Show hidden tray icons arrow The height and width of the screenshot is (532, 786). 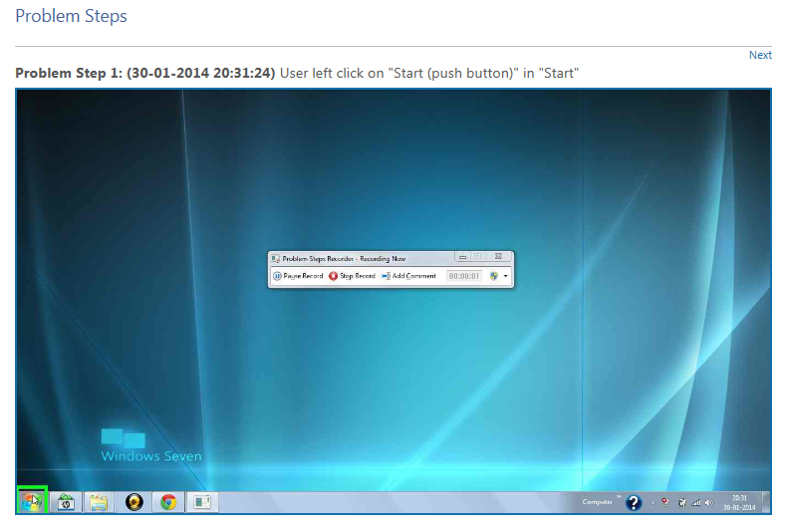coord(653,502)
